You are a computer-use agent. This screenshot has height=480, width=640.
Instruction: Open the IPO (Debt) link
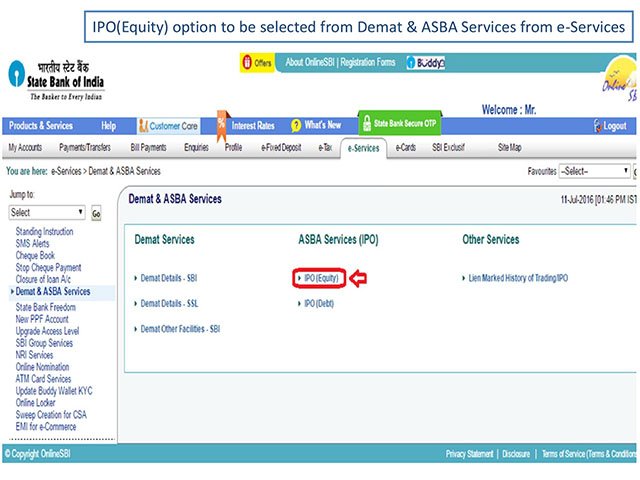[319, 303]
